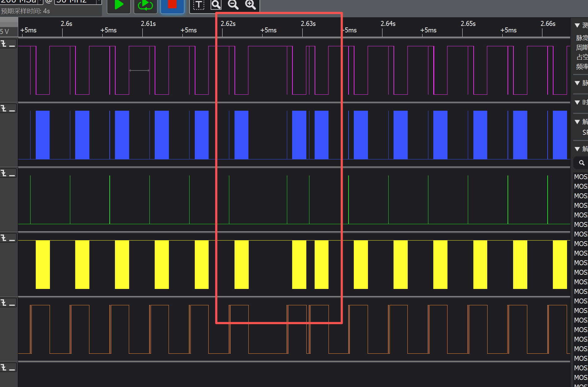Set rising-edge trigger on the yellow channel
This screenshot has width=588, height=387.
pyautogui.click(x=3, y=238)
